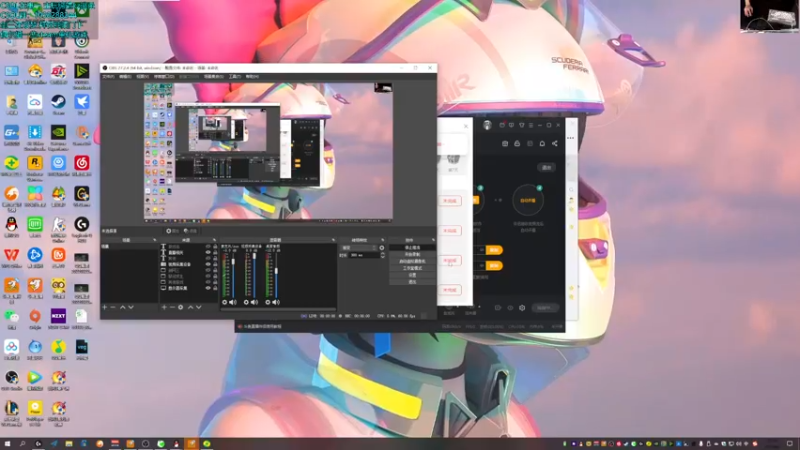
Task: Remove selected scene with minus icon in Scenes panel
Action: 113,307
